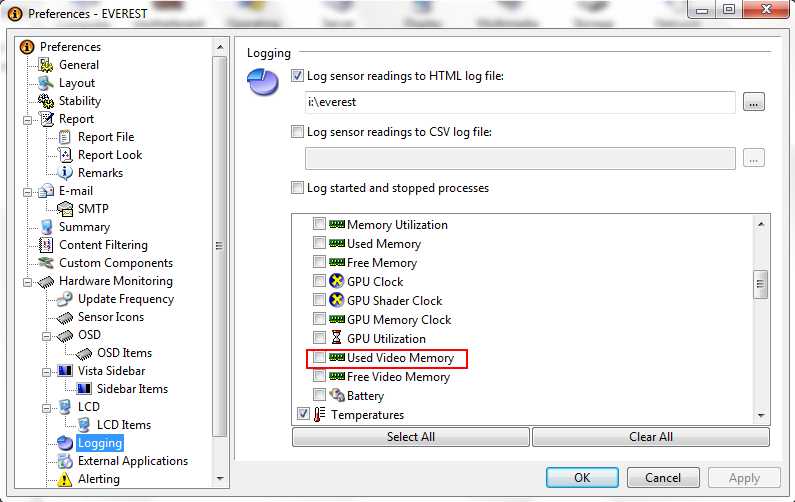
Task: Click the Select All button
Action: [x=411, y=437]
